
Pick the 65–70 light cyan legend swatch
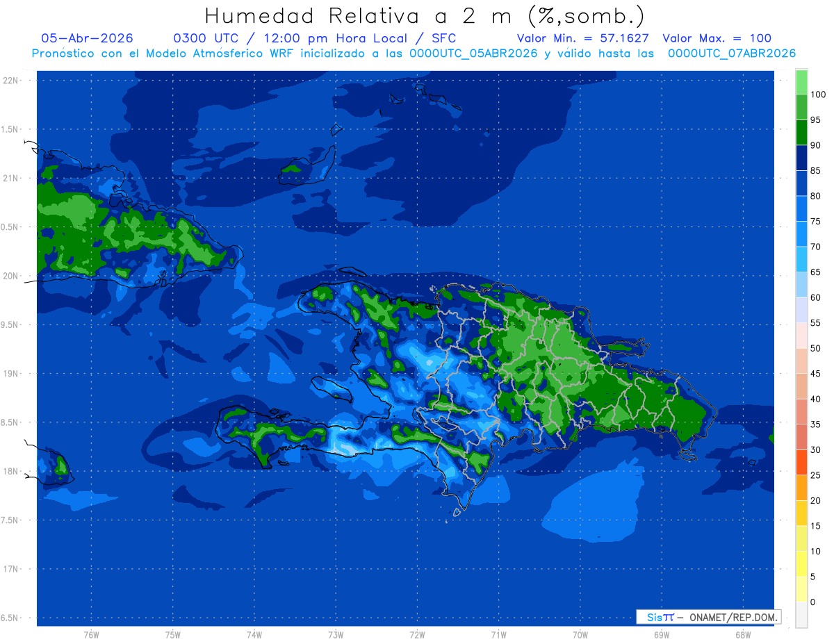pos(801,259)
